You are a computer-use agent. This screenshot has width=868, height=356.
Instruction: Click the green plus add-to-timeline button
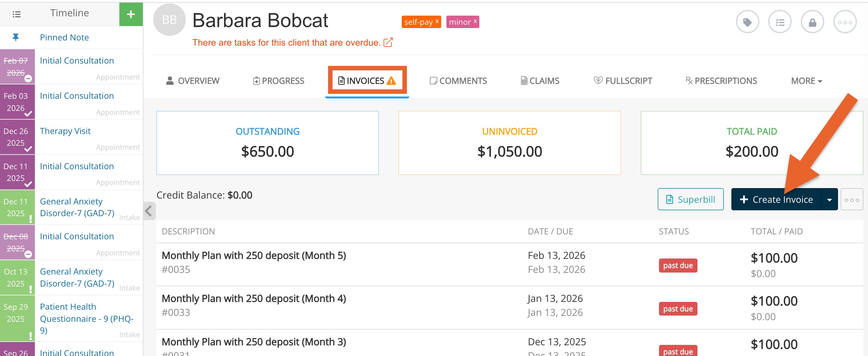tap(131, 14)
